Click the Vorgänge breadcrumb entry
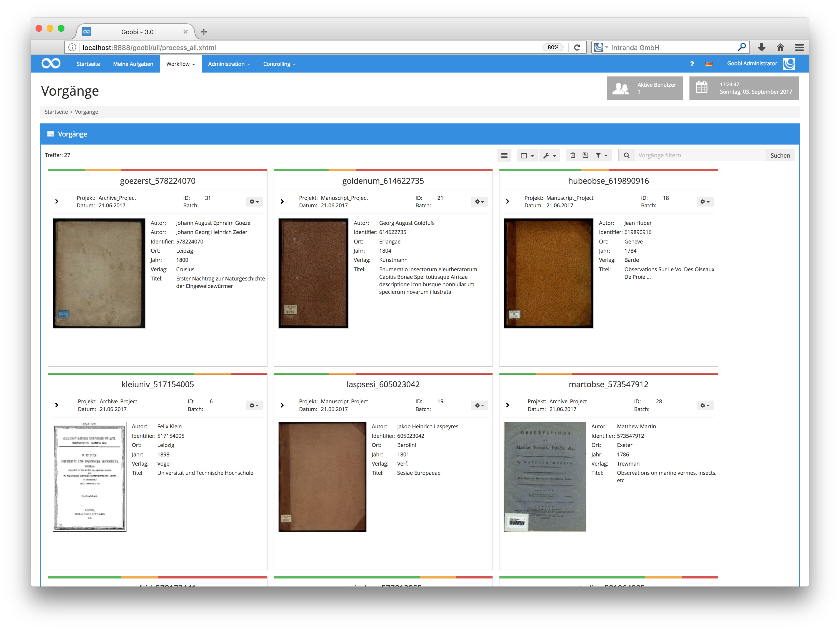Image resolution: width=840 pixels, height=631 pixels. click(x=86, y=112)
